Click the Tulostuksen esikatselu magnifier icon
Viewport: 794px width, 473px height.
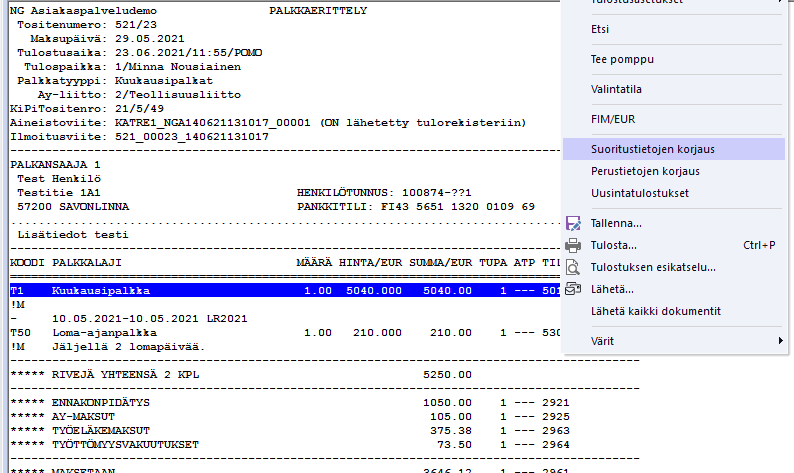point(573,267)
